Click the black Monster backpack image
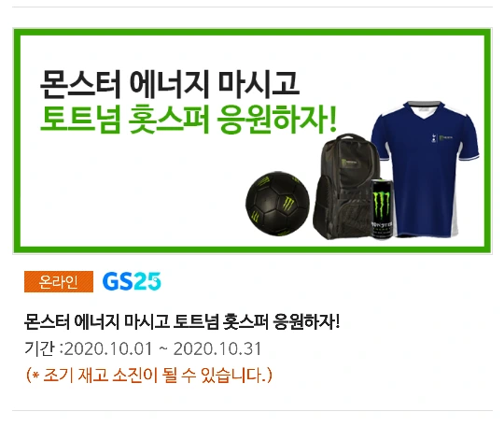This screenshot has width=504, height=426. coord(344,187)
